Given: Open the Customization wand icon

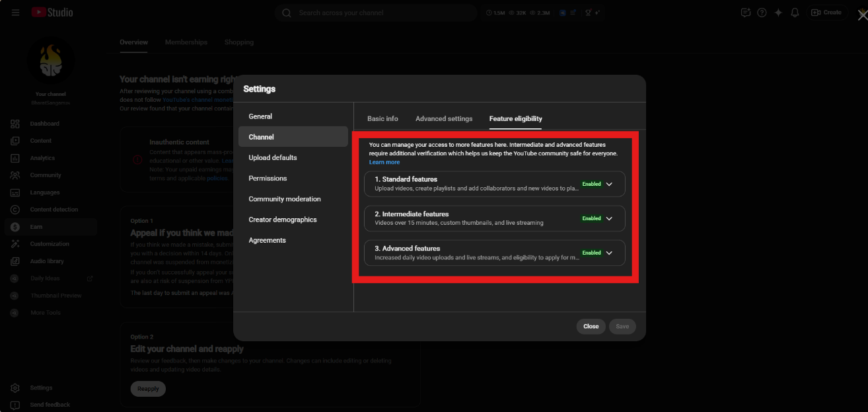Looking at the screenshot, I should coord(15,244).
